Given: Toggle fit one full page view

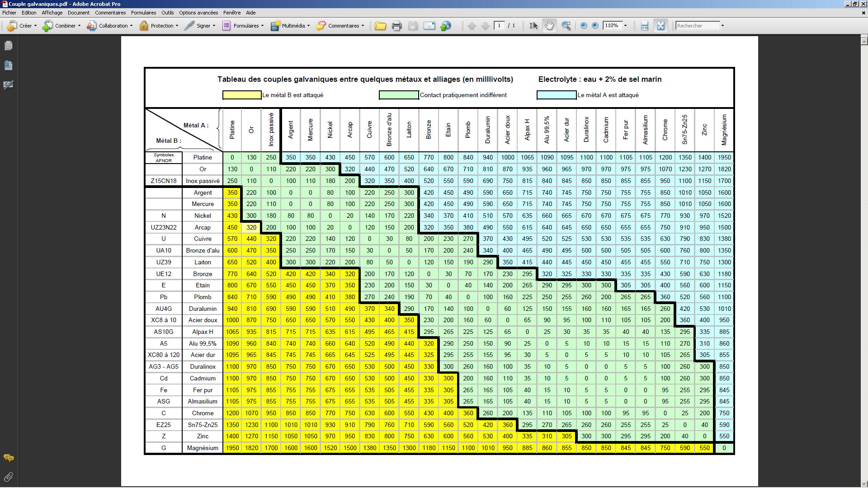Looking at the screenshot, I should (x=660, y=26).
